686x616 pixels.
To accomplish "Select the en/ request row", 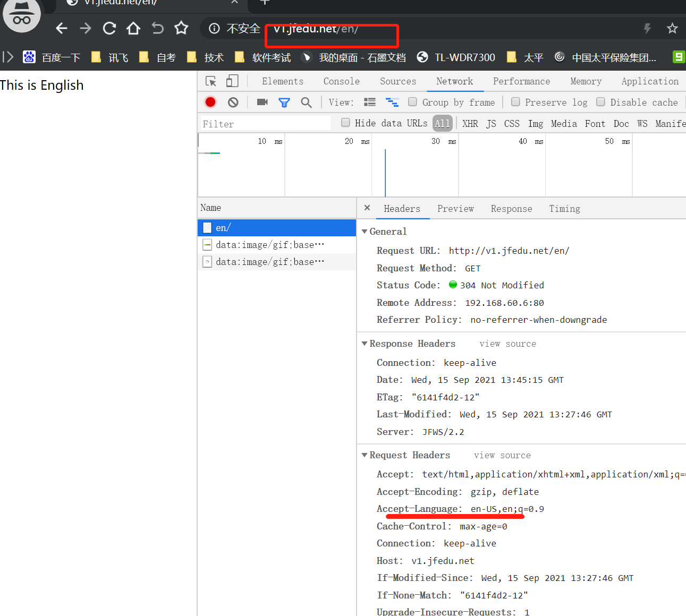I will coord(277,228).
